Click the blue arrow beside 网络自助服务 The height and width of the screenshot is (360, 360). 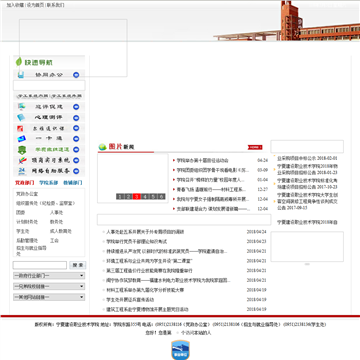76,171
